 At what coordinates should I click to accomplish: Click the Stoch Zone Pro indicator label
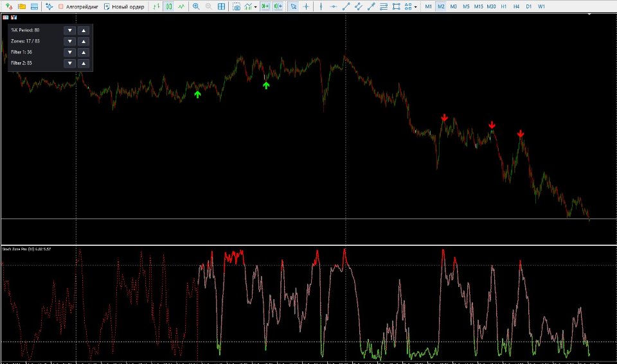click(26, 249)
